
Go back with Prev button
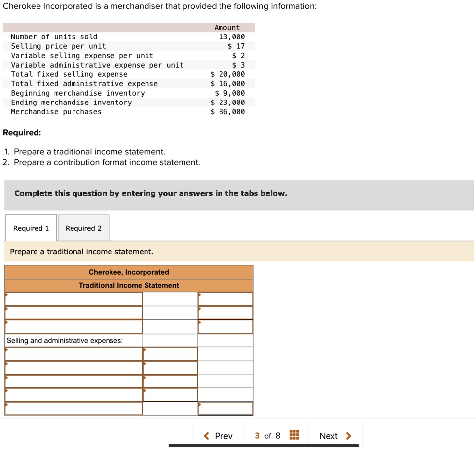218,436
